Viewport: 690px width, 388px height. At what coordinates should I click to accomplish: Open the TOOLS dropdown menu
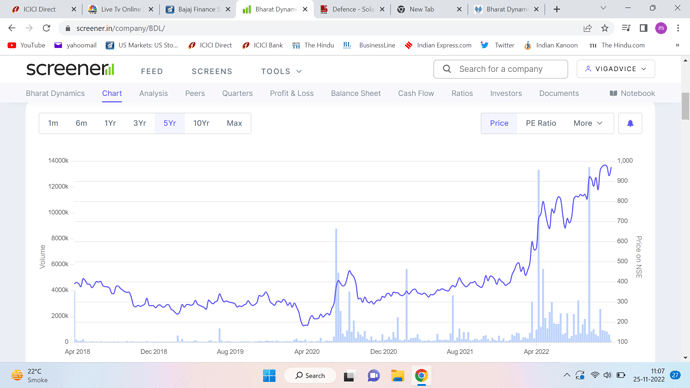[x=282, y=71]
